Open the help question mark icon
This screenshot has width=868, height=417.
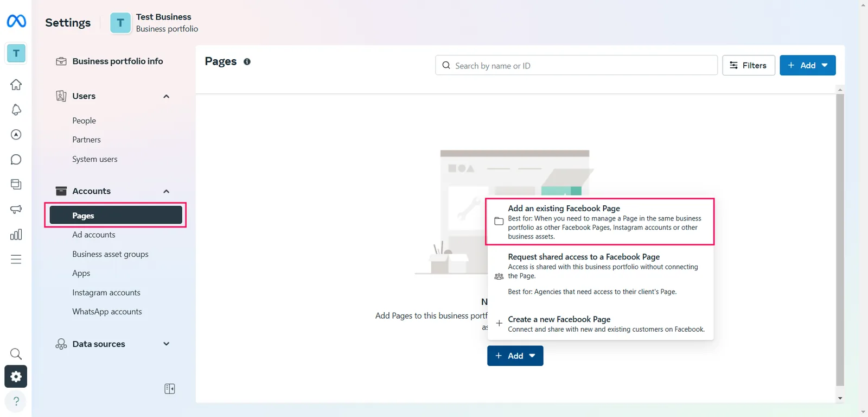pos(16,401)
